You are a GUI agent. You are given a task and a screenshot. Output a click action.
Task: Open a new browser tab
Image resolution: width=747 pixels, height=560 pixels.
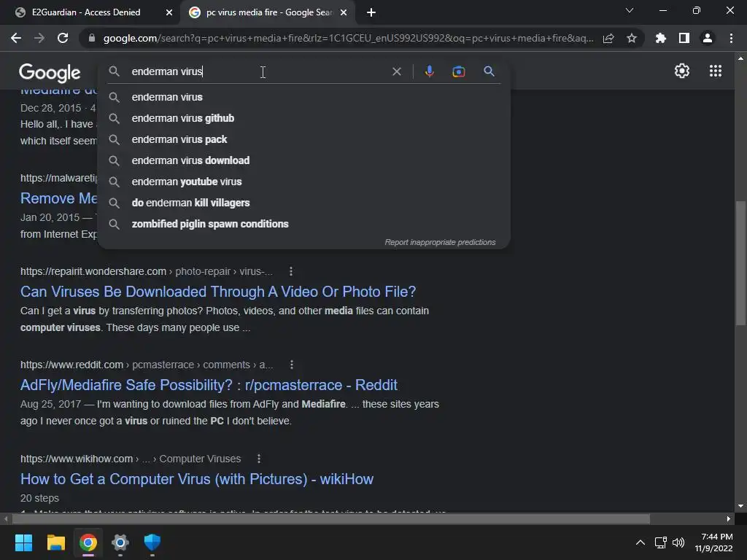pos(371,12)
